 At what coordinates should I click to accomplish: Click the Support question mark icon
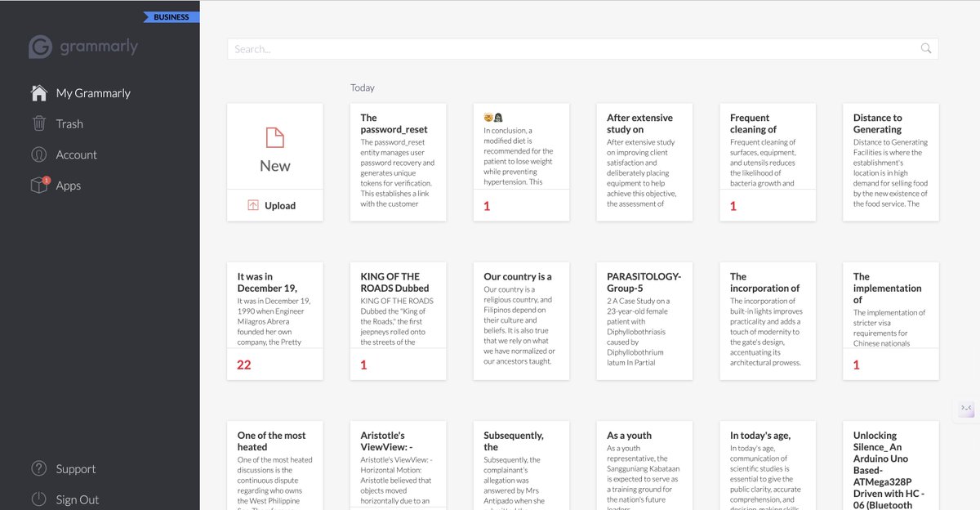(38, 469)
